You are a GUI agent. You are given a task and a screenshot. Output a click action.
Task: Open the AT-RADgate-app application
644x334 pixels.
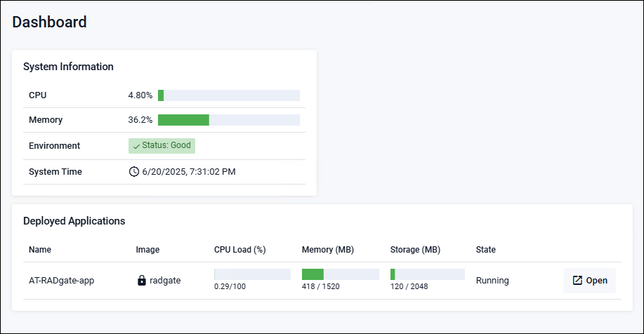589,281
